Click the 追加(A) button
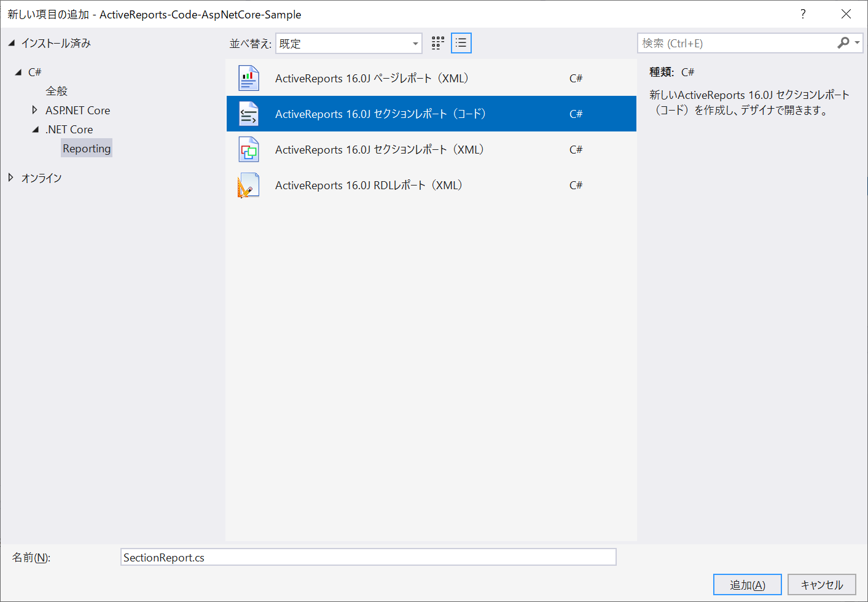 point(748,585)
